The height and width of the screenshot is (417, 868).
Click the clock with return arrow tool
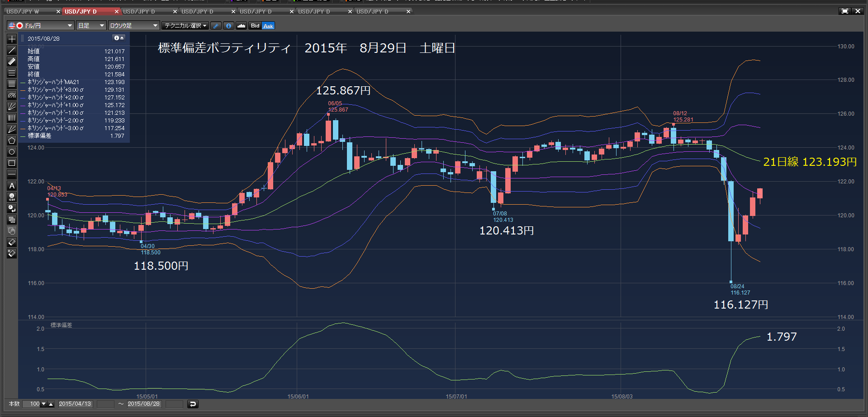[12, 208]
